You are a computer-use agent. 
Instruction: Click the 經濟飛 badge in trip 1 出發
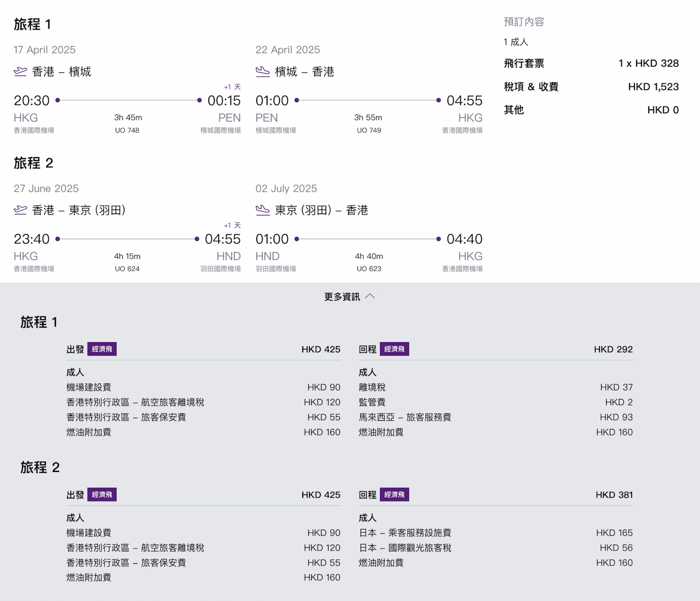point(102,349)
